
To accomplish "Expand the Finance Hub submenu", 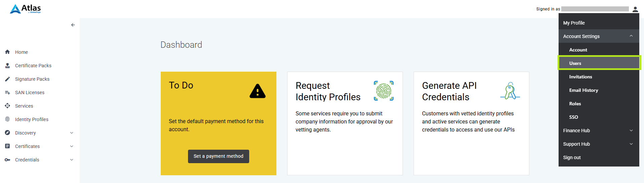I will [631, 131].
